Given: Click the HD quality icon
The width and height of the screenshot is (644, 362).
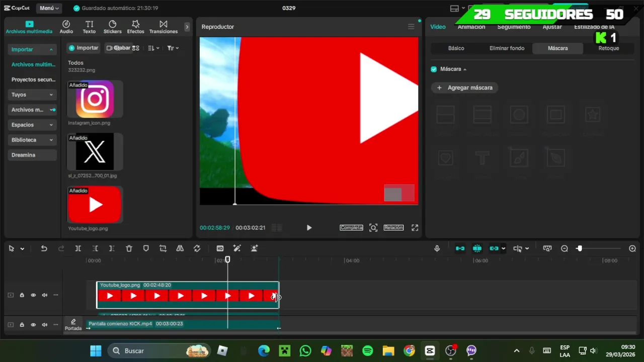Looking at the screenshot, I should coord(220,248).
